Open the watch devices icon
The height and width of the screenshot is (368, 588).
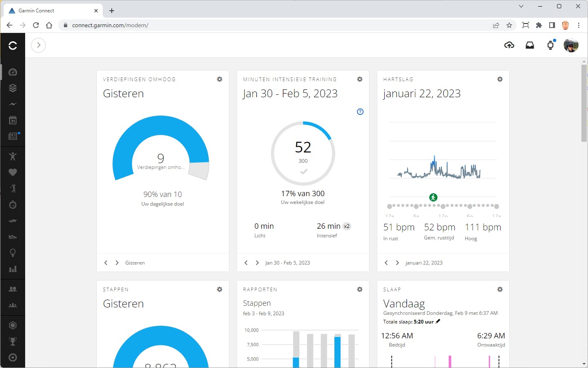(550, 45)
